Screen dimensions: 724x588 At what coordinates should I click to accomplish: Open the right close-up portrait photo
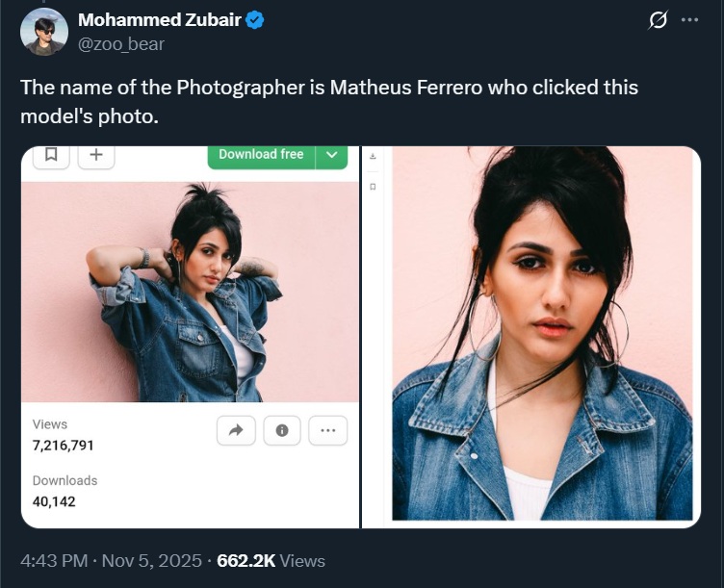point(542,334)
